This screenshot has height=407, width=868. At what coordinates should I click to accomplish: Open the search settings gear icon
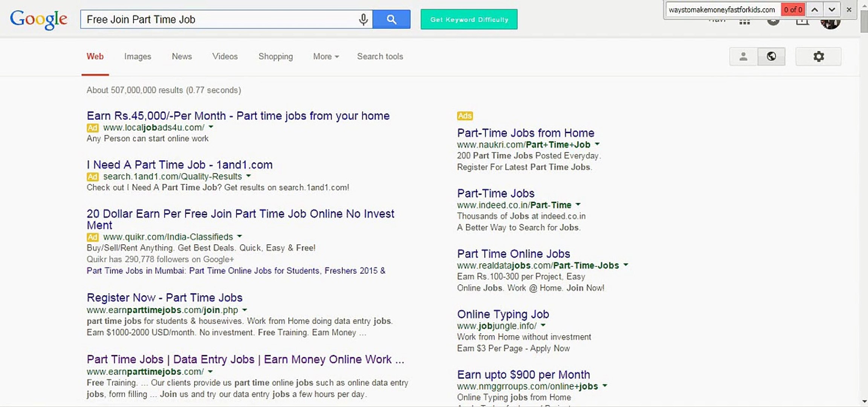(818, 57)
